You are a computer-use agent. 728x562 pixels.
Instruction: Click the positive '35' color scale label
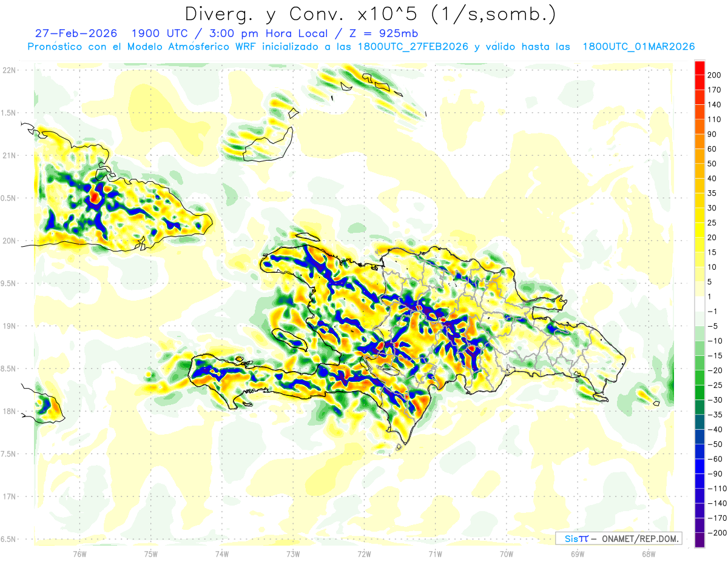pos(713,193)
